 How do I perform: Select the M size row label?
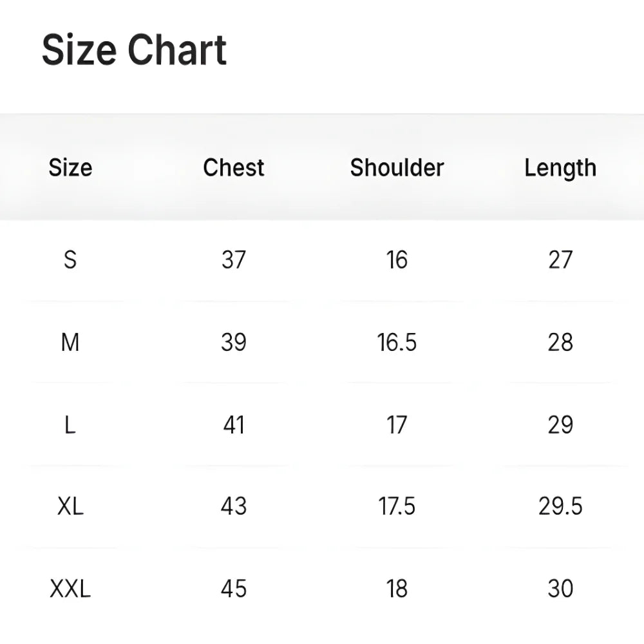click(70, 343)
